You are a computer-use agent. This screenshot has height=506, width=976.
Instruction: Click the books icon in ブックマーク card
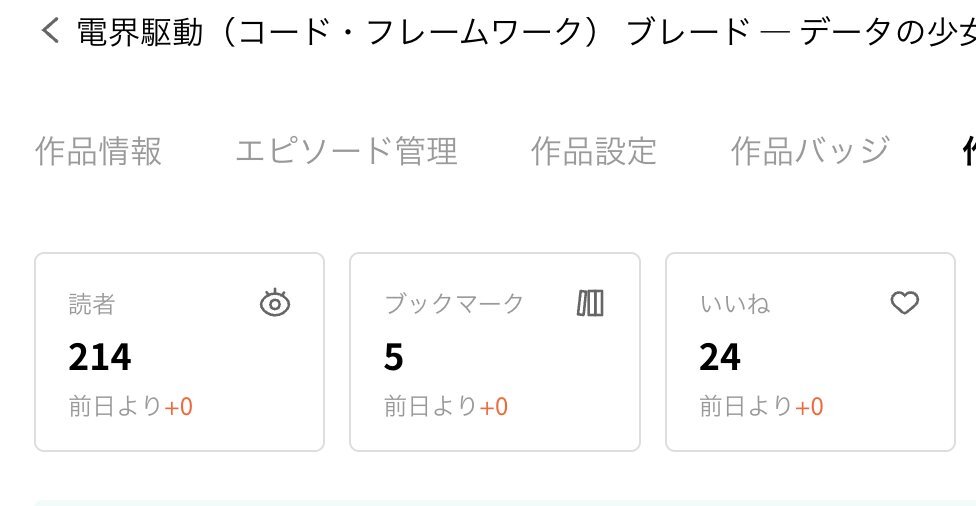click(x=590, y=303)
